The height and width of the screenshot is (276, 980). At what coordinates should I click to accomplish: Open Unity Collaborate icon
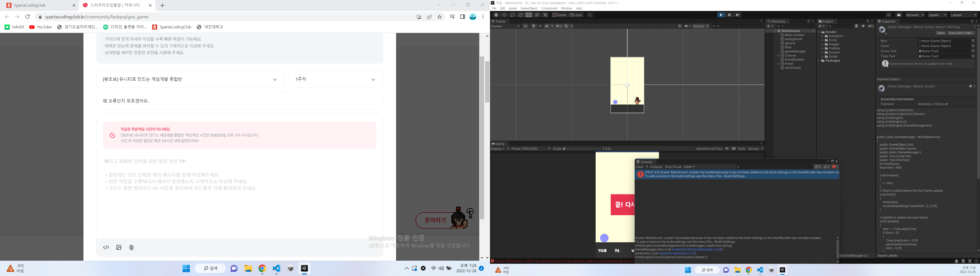(889, 15)
